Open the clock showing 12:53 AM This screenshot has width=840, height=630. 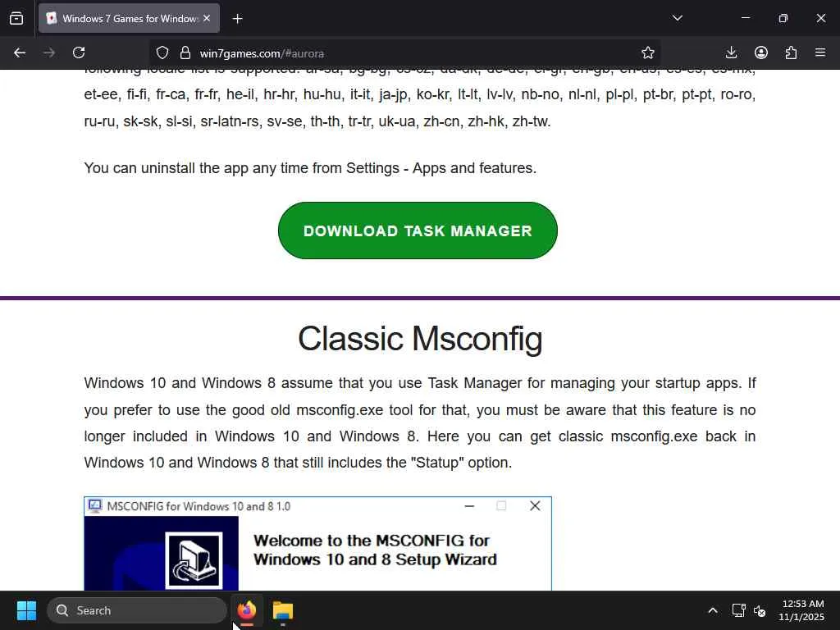coord(801,610)
